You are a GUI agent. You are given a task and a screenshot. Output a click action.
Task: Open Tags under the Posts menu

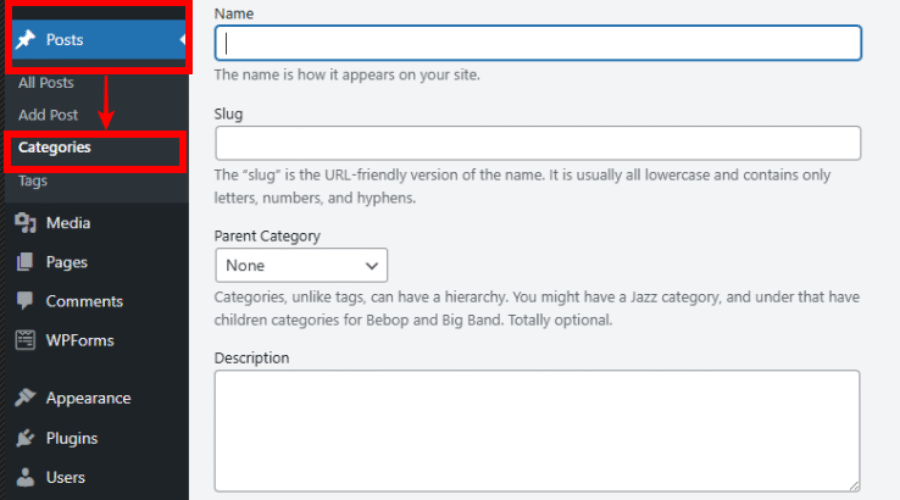click(33, 181)
